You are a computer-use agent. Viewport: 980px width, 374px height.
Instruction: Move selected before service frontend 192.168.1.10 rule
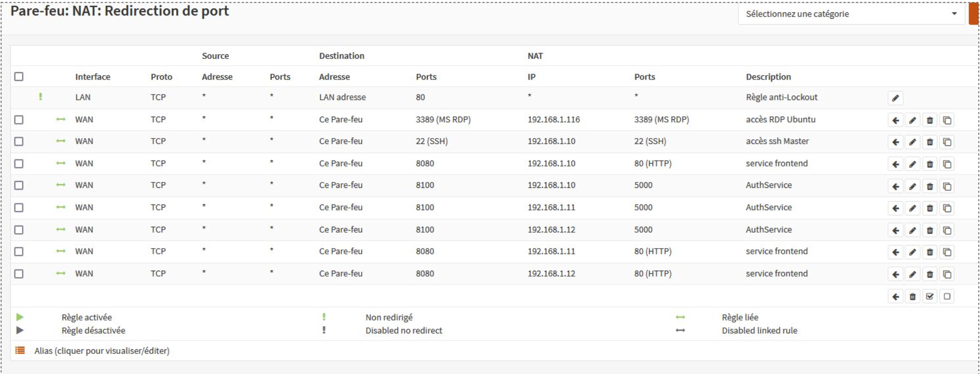pos(895,164)
